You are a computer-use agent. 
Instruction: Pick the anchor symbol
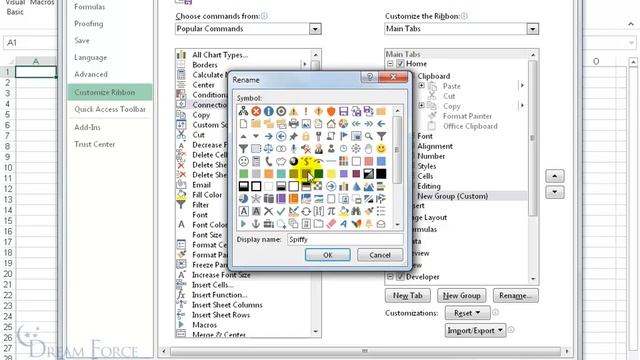[x=256, y=224]
